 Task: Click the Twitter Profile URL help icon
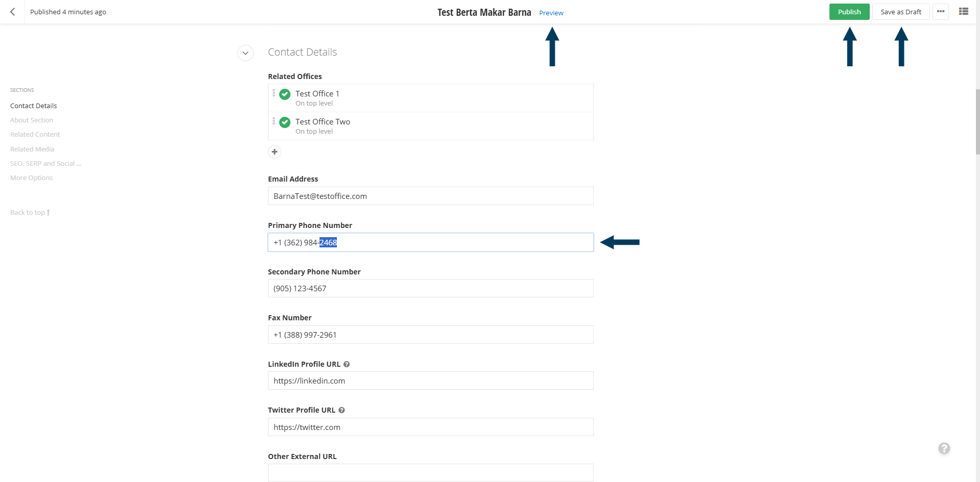(342, 410)
